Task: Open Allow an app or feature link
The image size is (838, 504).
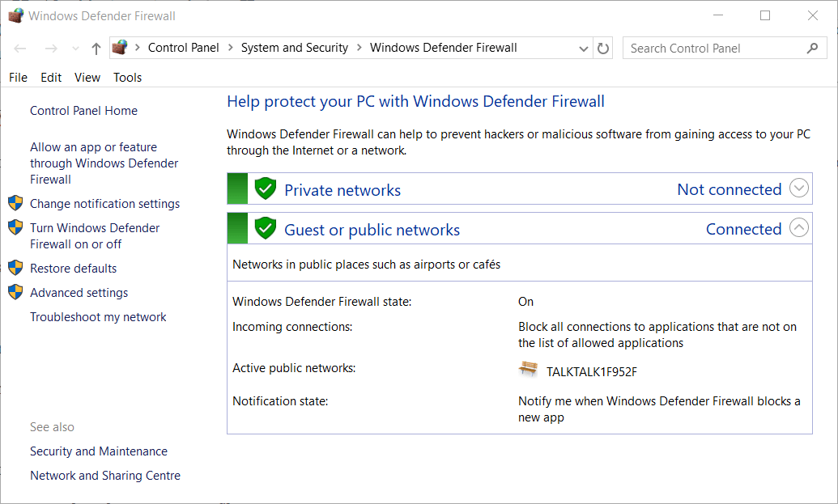Action: (104, 163)
